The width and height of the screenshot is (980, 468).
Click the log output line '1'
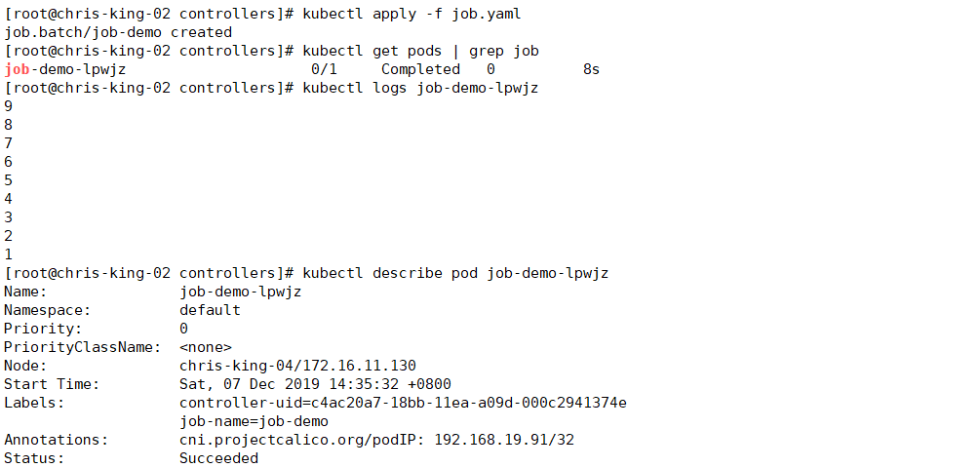click(9, 254)
